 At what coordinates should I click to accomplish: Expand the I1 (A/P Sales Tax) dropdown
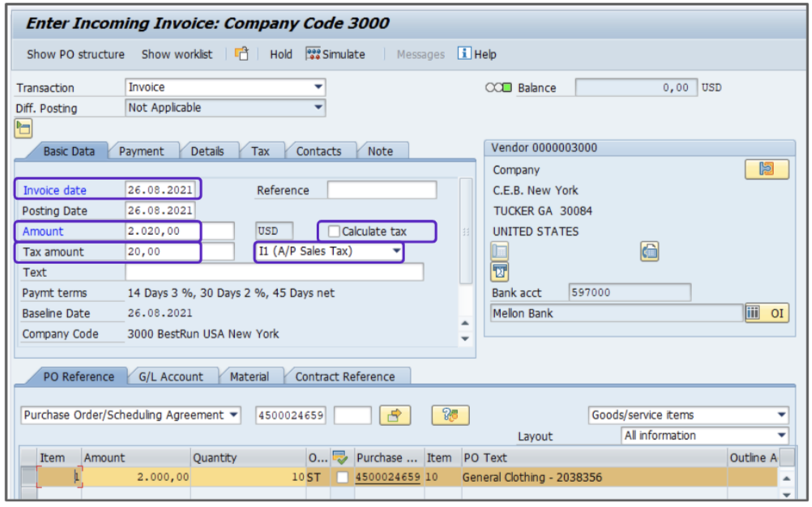(396, 252)
